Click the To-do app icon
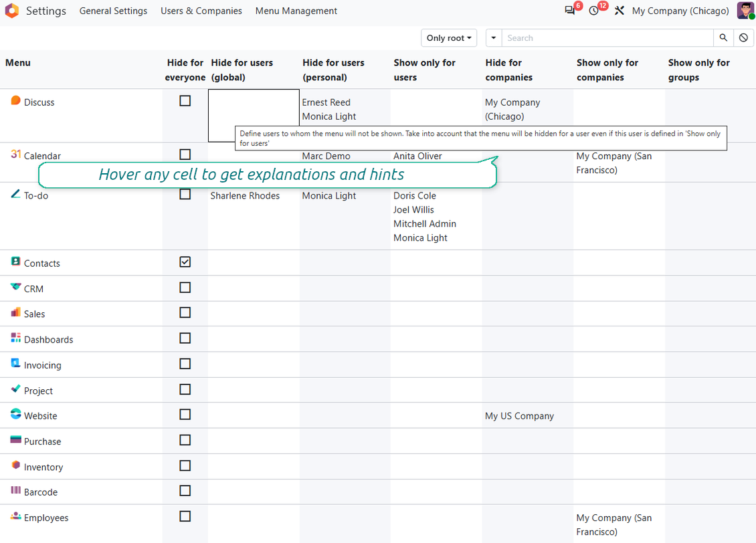Screen dimensions: 756x543 [15, 194]
